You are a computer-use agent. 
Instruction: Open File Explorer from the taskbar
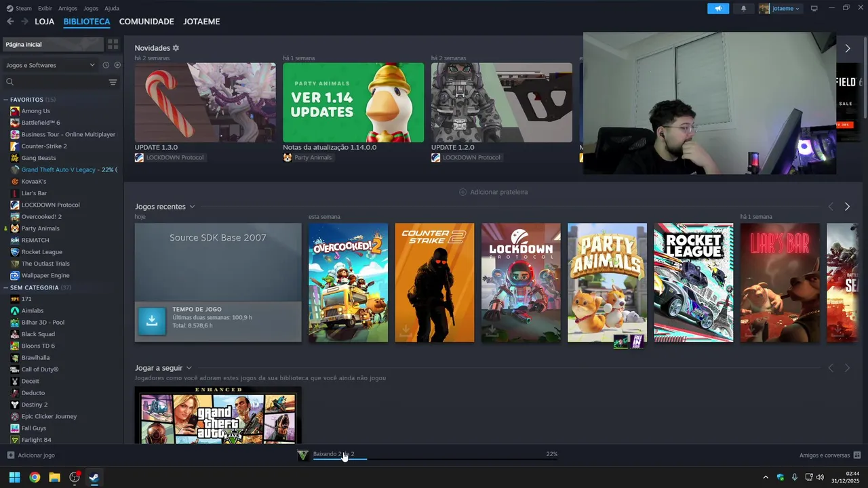(54, 477)
